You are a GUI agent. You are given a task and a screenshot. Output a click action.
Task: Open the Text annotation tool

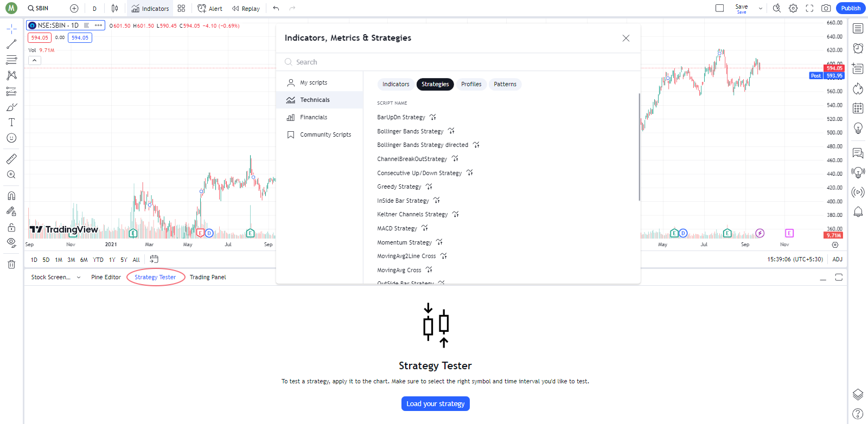(11, 123)
